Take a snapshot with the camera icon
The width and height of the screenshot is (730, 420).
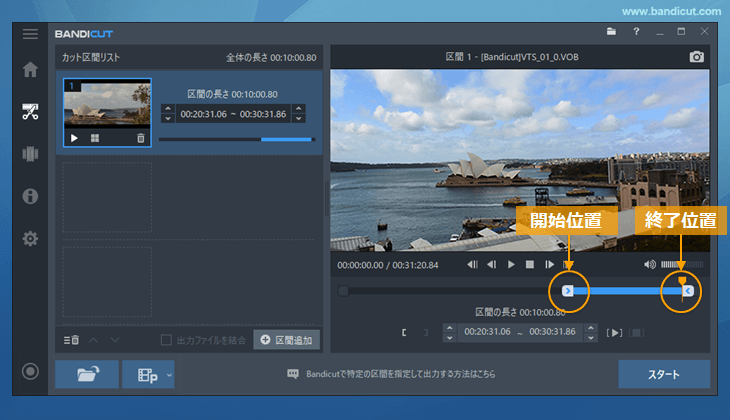(x=696, y=57)
